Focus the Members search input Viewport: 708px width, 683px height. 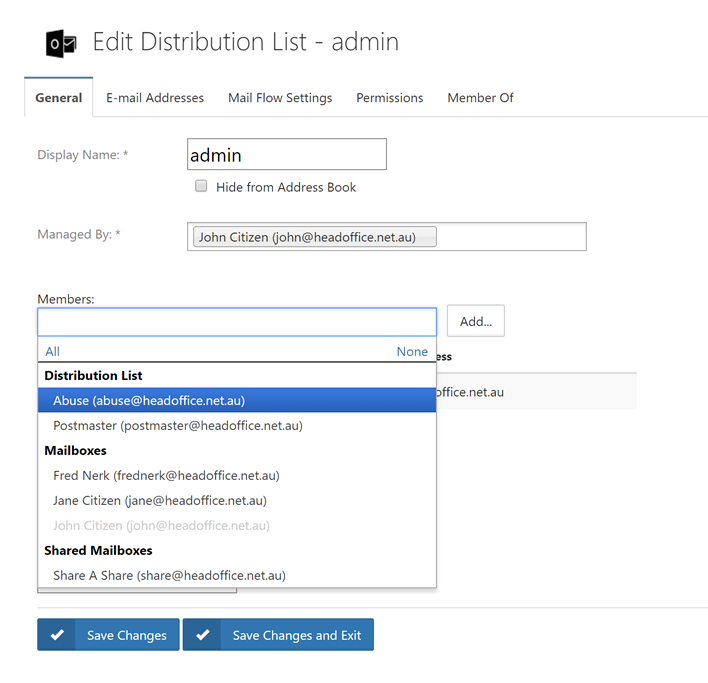(237, 322)
